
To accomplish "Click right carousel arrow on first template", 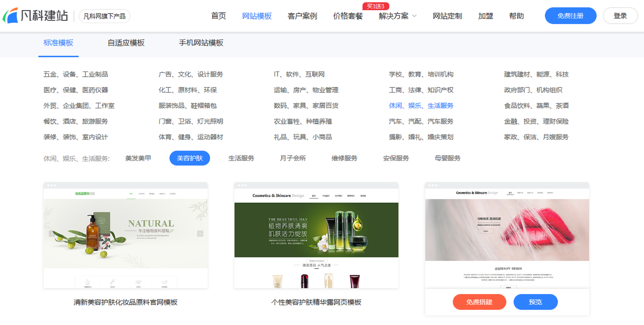I will 200,234.
